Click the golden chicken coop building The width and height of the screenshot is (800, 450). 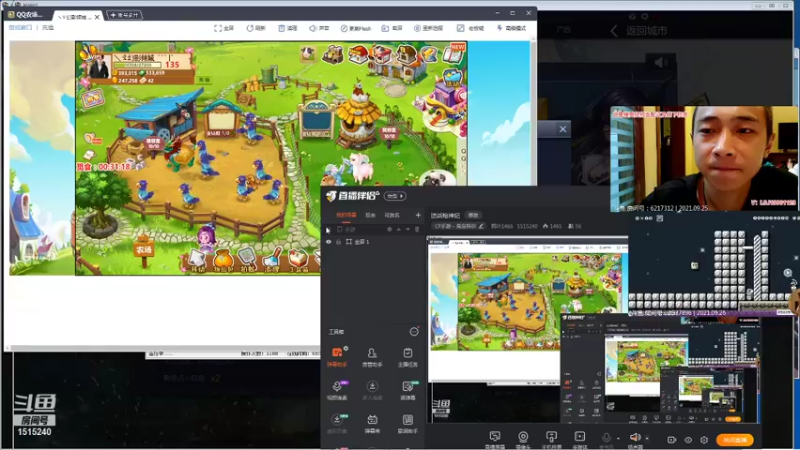tap(360, 117)
